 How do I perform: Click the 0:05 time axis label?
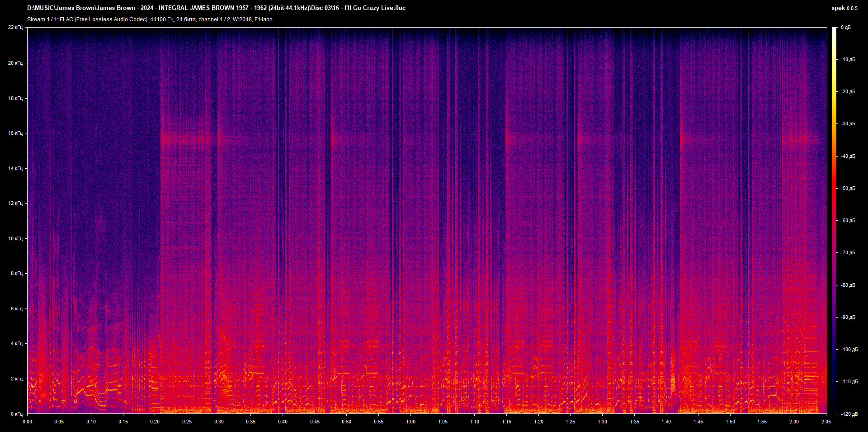point(59,422)
